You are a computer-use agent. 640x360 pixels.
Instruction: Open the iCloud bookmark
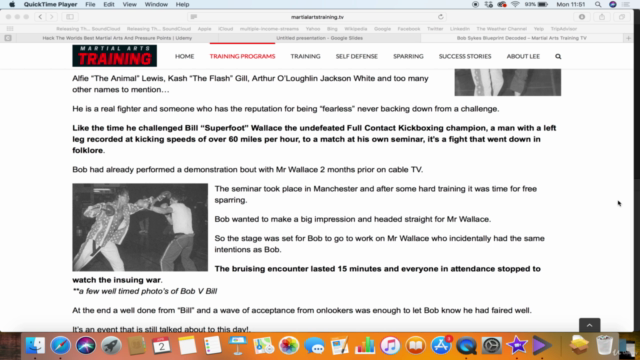pyautogui.click(x=225, y=29)
